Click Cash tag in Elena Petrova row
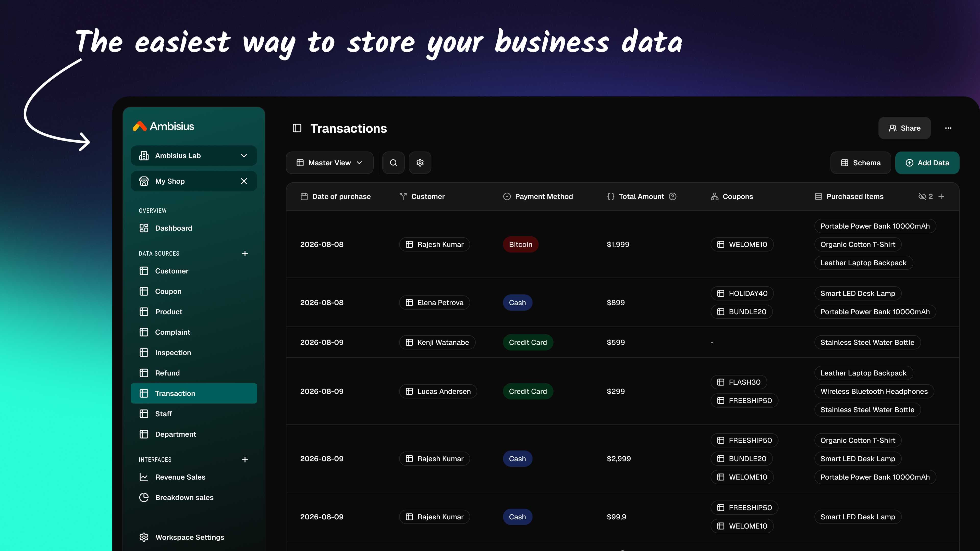This screenshot has height=551, width=980. [x=517, y=303]
